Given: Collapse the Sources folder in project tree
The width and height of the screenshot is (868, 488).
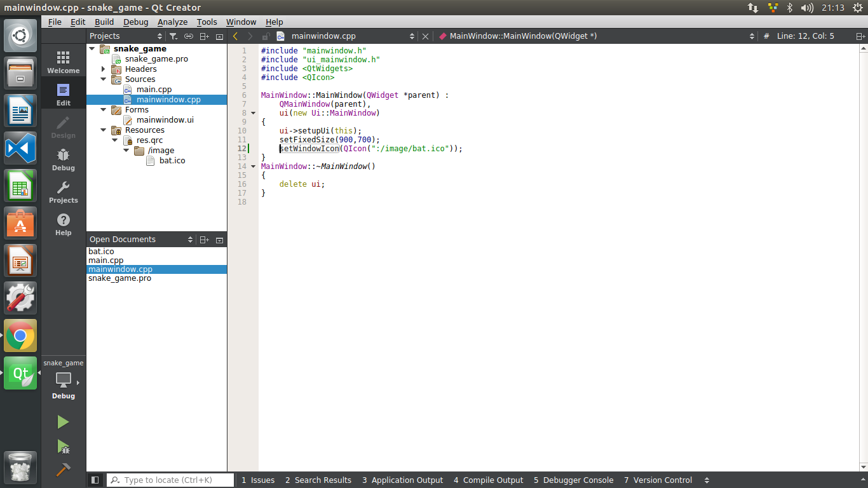Looking at the screenshot, I should tap(103, 79).
